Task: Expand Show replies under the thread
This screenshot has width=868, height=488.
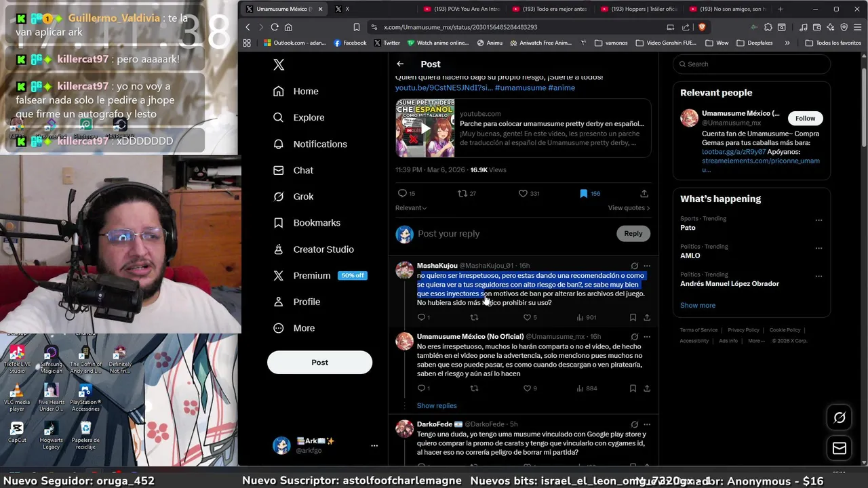Action: pos(437,405)
